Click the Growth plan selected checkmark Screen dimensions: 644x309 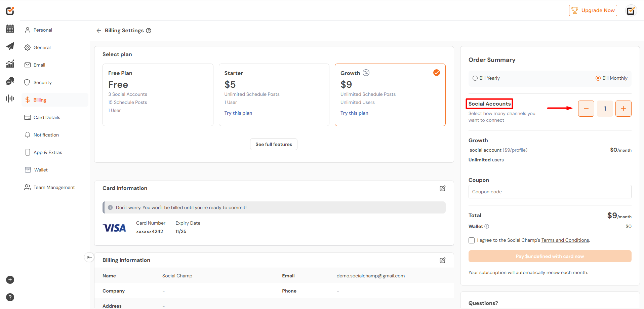pyautogui.click(x=437, y=73)
